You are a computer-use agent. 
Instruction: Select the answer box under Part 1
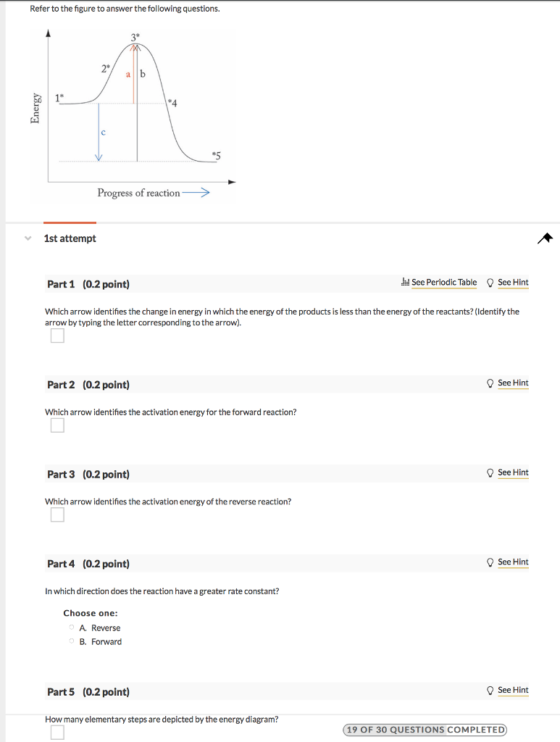[x=57, y=335]
